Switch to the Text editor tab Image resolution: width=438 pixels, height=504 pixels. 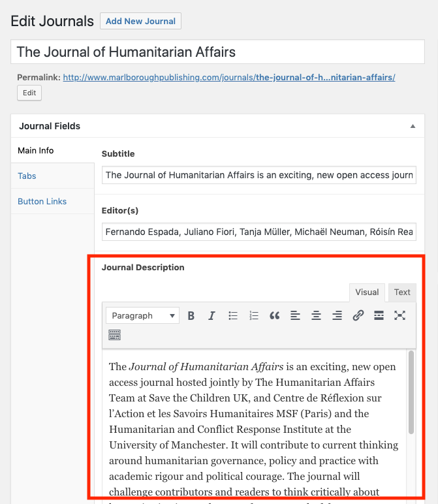pos(402,292)
